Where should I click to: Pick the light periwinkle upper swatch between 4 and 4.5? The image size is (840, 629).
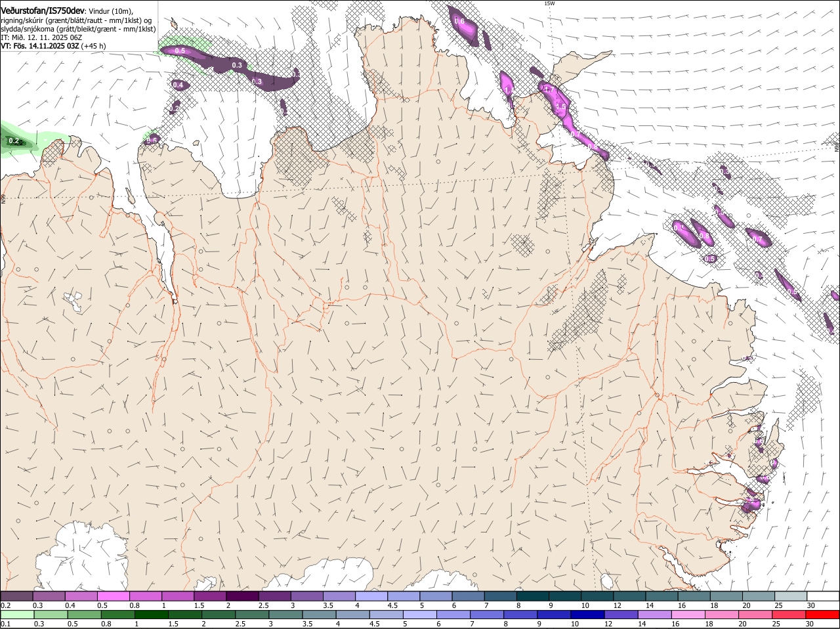[x=371, y=596]
